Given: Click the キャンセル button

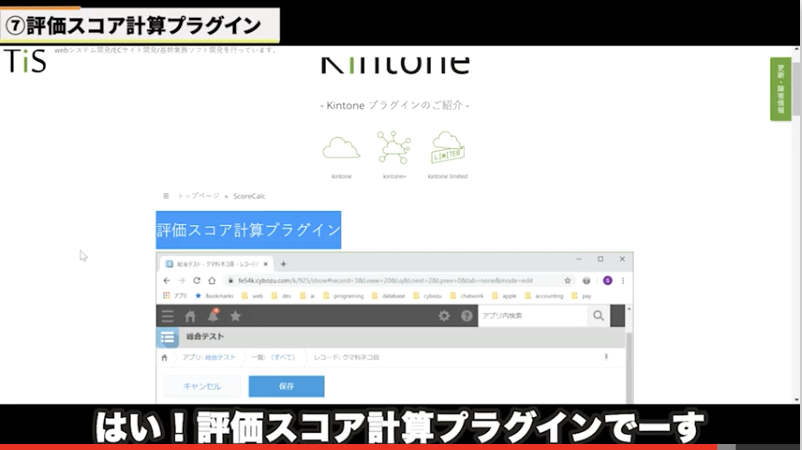Looking at the screenshot, I should [201, 386].
